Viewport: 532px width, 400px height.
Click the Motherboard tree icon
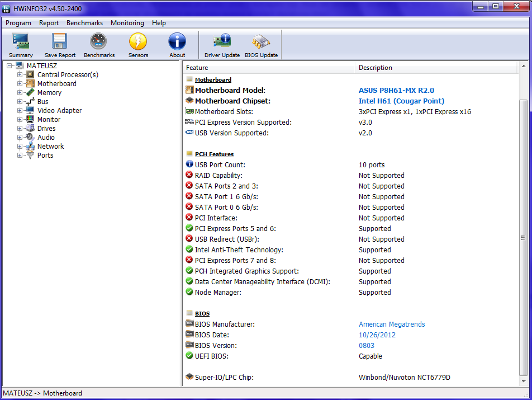click(30, 83)
